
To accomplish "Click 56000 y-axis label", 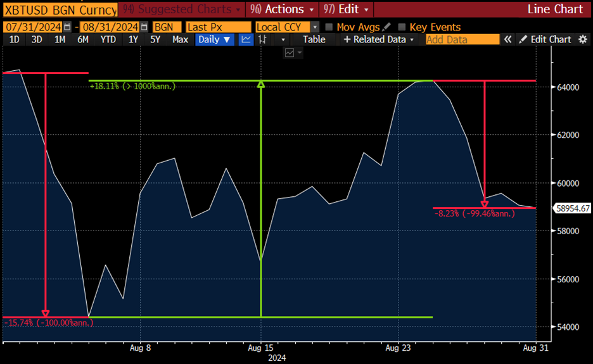I will [x=568, y=279].
